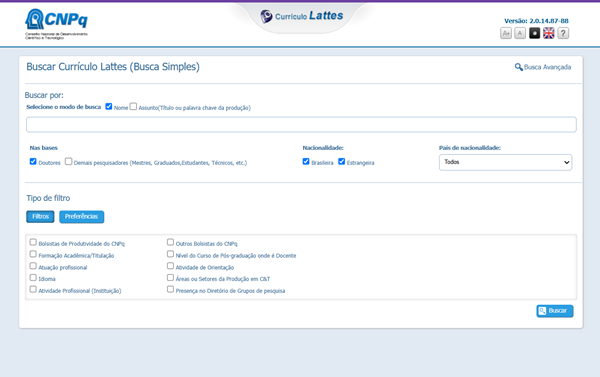
Task: Click the CNPq logo
Action: click(56, 24)
